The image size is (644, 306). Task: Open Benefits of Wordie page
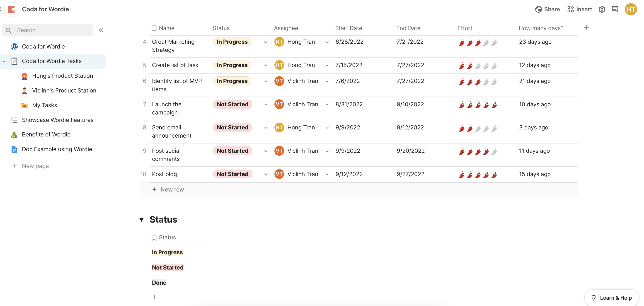click(46, 134)
